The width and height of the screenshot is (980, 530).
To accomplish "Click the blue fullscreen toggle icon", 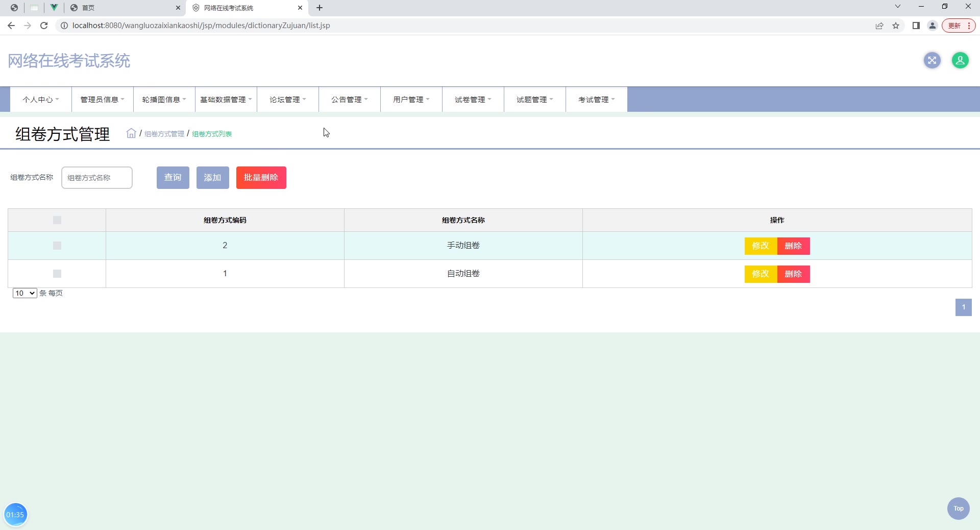I will 932,60.
